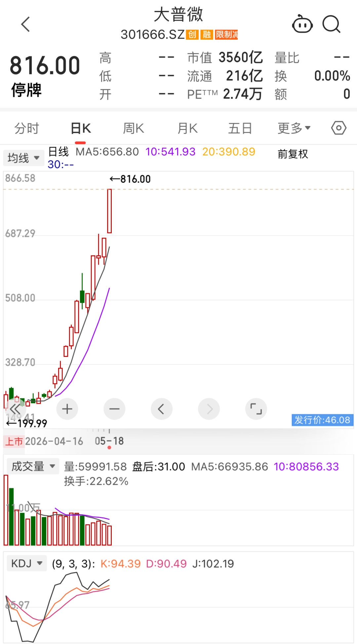Open the robot assistant icon

[302, 24]
